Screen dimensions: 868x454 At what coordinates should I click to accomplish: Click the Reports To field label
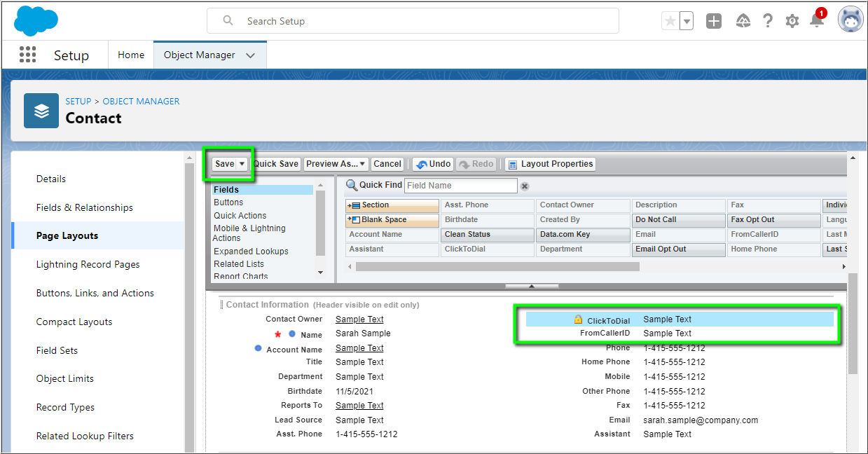[x=302, y=406]
